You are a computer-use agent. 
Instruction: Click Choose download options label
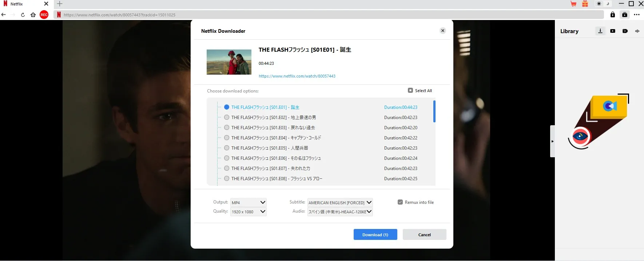click(233, 91)
